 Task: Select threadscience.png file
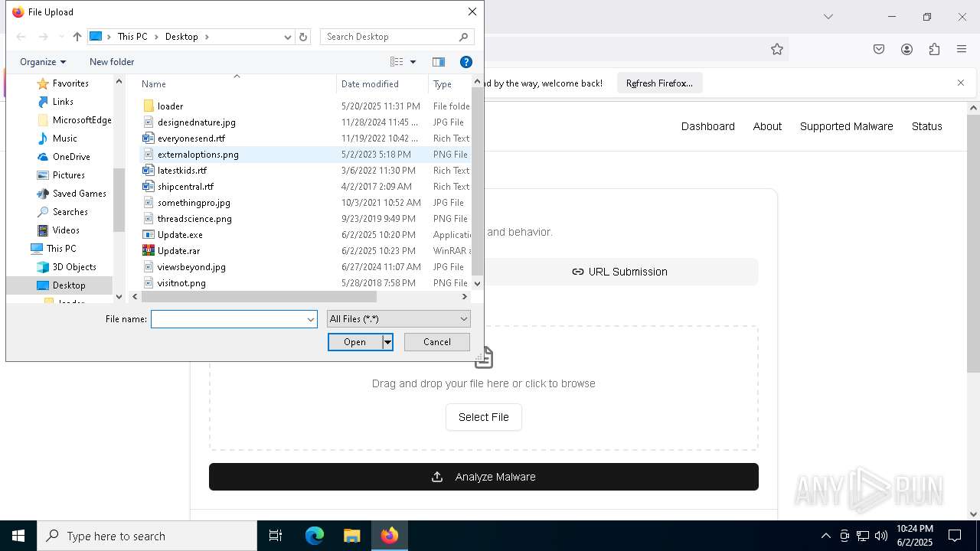[194, 219]
